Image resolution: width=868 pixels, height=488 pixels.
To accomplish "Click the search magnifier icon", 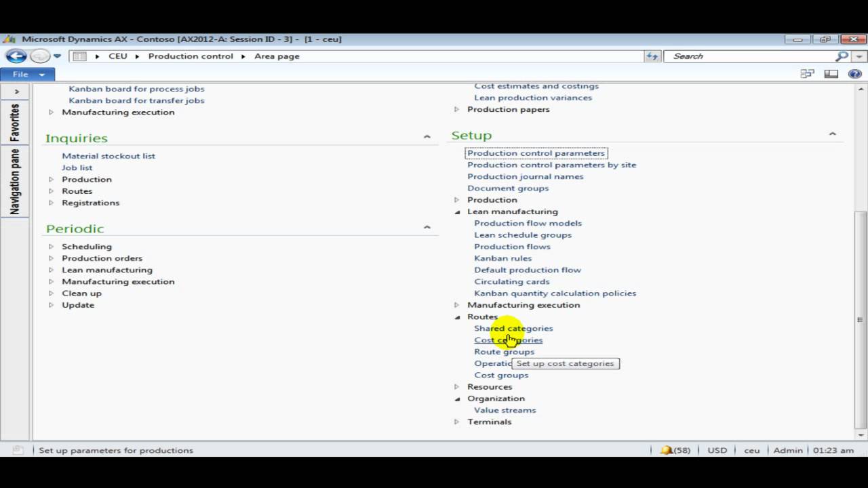I will click(x=842, y=56).
